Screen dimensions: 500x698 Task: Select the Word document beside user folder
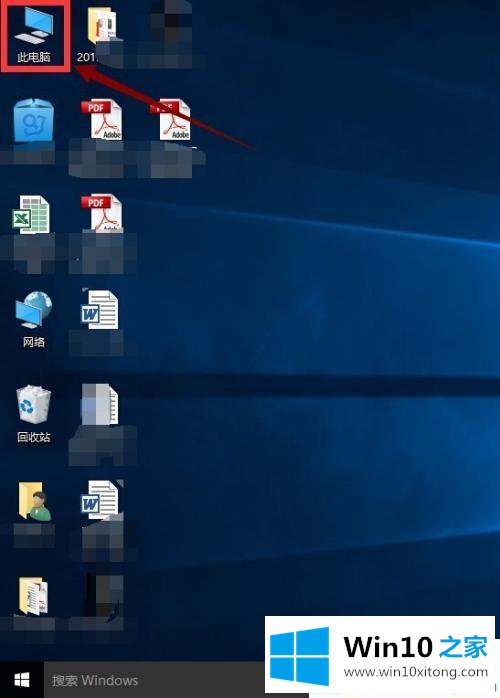100,500
